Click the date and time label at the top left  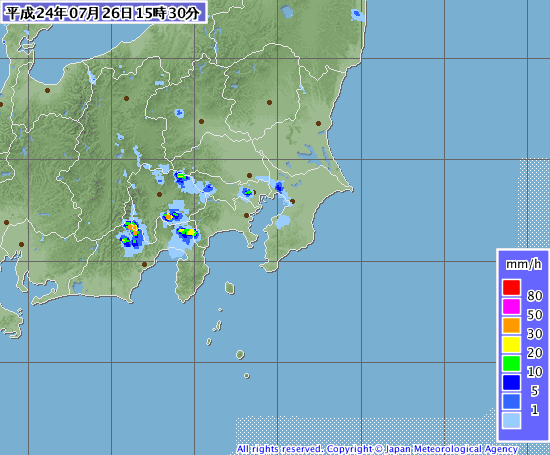click(103, 13)
